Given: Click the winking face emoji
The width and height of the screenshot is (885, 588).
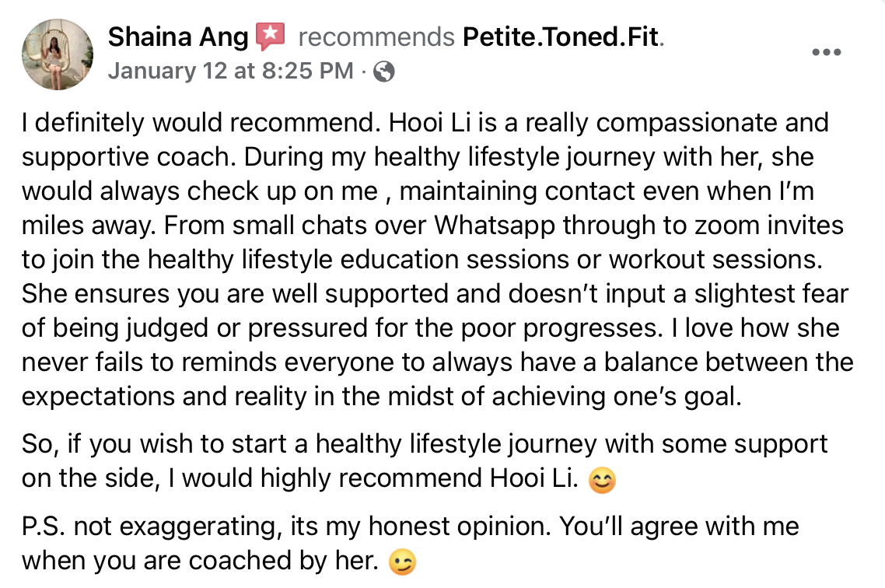Looking at the screenshot, I should (x=401, y=562).
